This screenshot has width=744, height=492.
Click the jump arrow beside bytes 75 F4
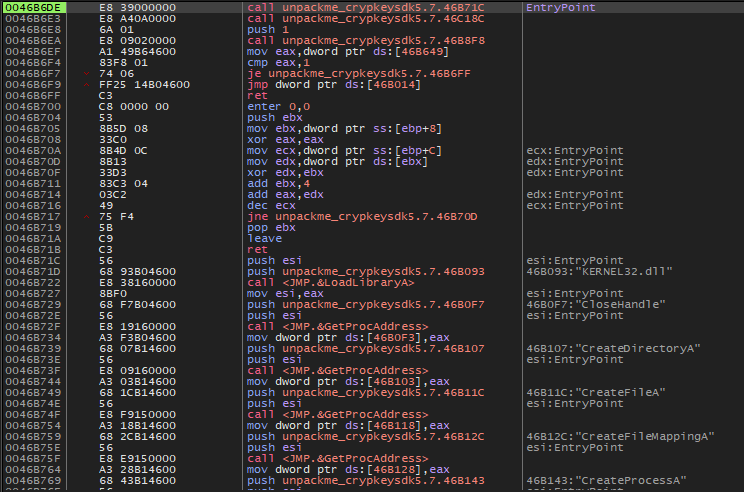click(x=86, y=216)
